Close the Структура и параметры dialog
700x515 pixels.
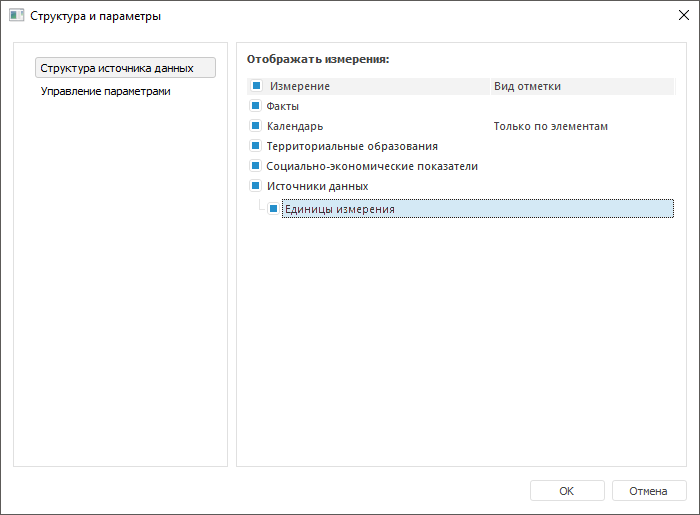click(x=683, y=16)
